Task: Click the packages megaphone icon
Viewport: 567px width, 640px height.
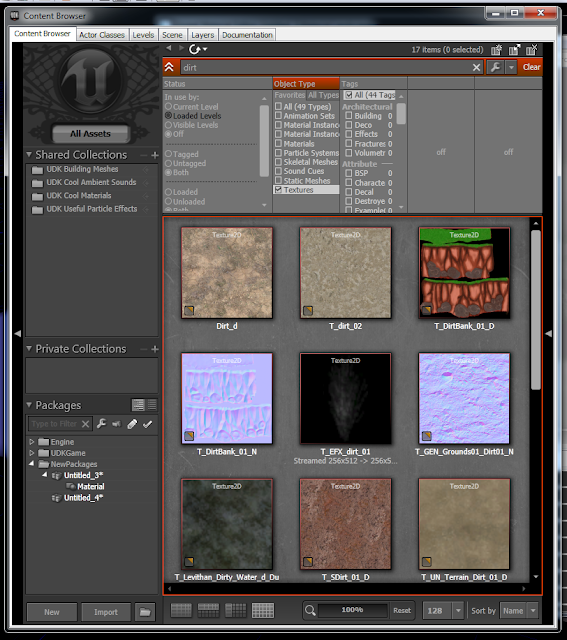Action: point(116,424)
